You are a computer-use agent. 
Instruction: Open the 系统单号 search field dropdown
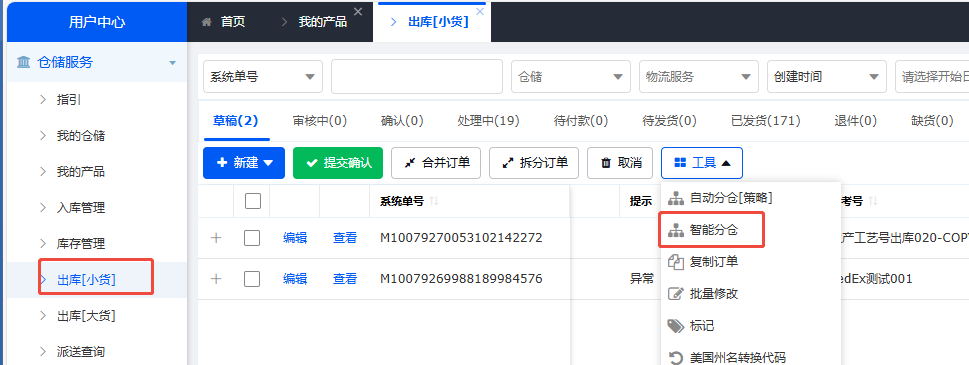(x=263, y=77)
